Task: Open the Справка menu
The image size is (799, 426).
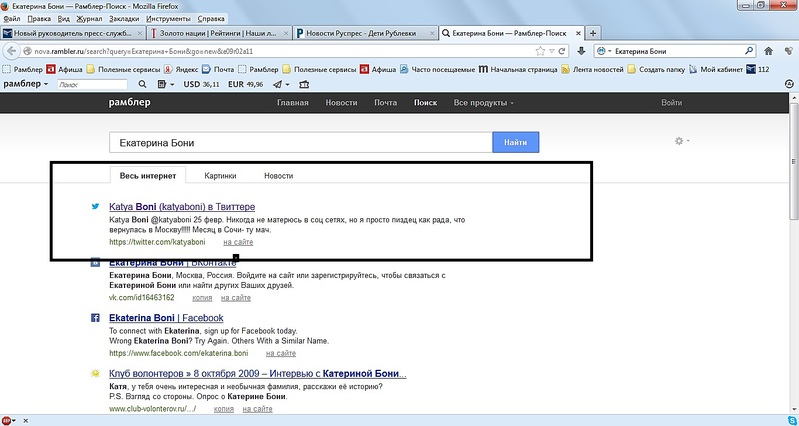Action: tap(211, 19)
